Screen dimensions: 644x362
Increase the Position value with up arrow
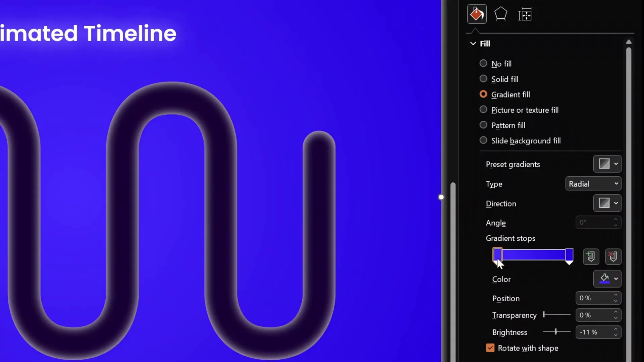(616, 295)
